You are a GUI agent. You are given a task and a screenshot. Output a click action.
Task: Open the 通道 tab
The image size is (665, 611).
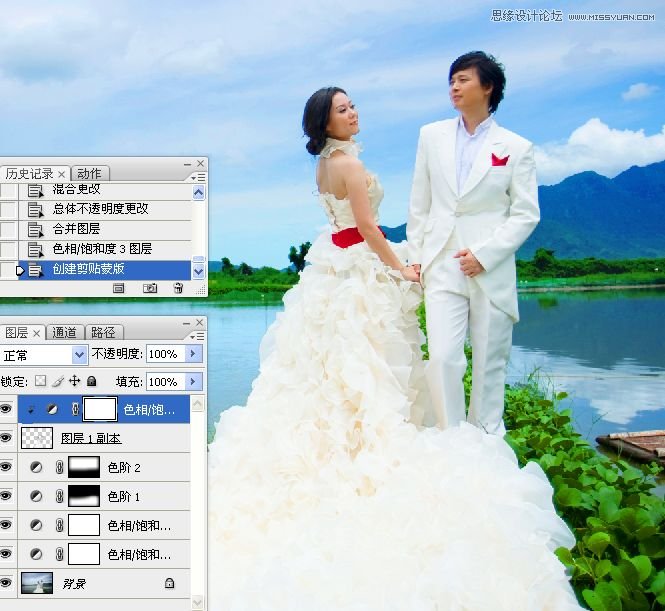pos(64,332)
